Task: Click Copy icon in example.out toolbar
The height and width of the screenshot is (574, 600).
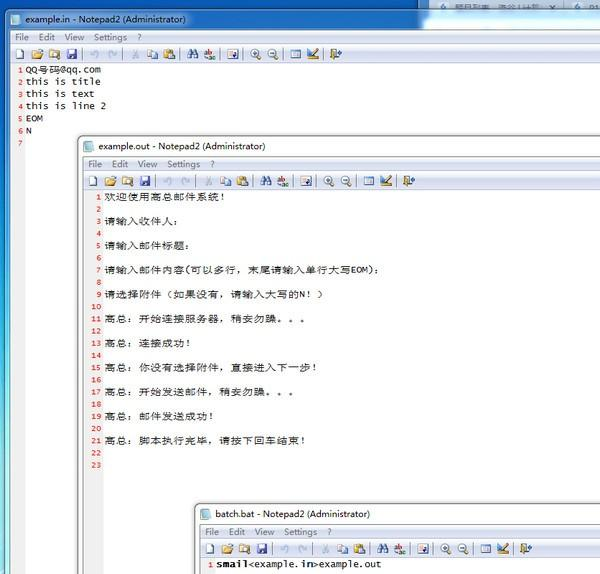Action: (226, 181)
